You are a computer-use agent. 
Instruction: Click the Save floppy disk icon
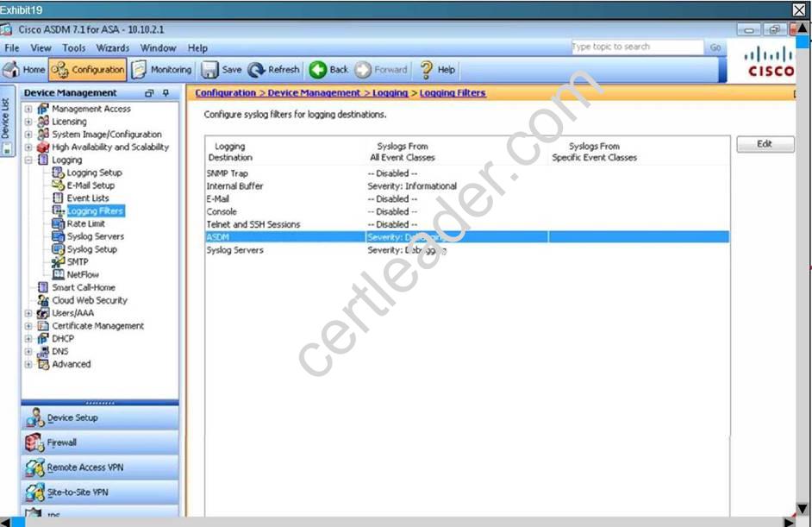[x=209, y=70]
